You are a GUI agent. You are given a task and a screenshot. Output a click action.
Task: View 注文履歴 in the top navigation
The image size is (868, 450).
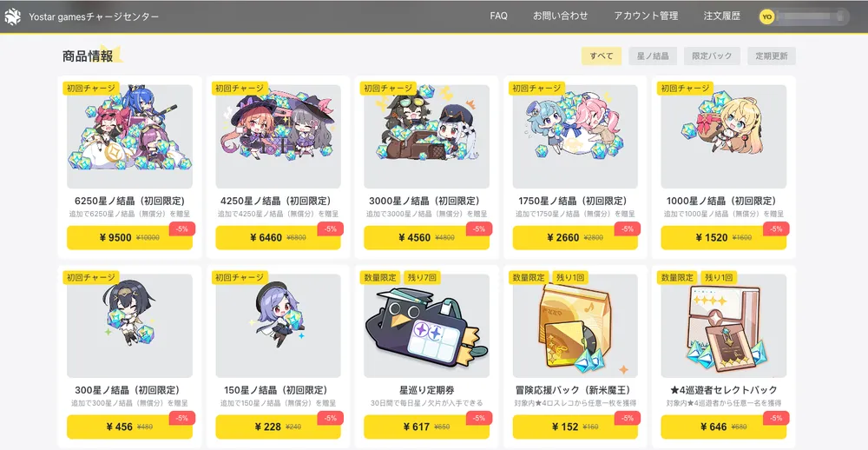pos(722,16)
